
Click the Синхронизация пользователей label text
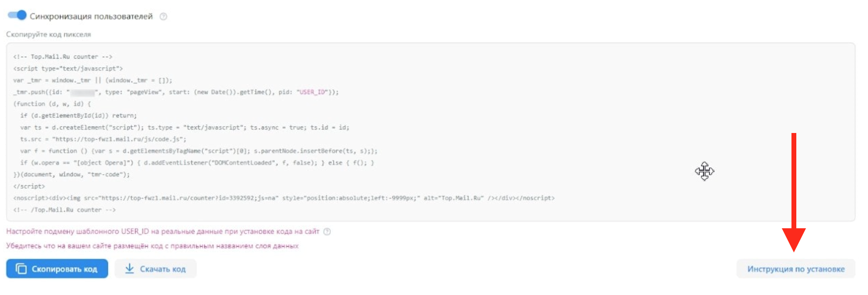[91, 16]
